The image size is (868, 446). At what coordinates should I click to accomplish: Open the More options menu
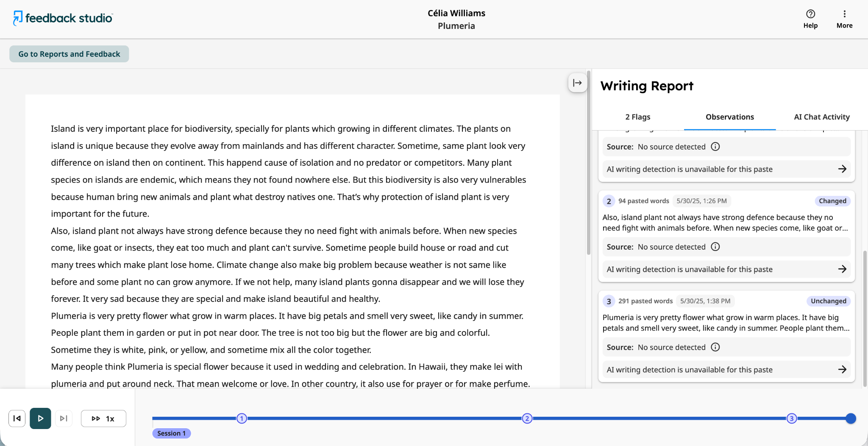pyautogui.click(x=844, y=19)
